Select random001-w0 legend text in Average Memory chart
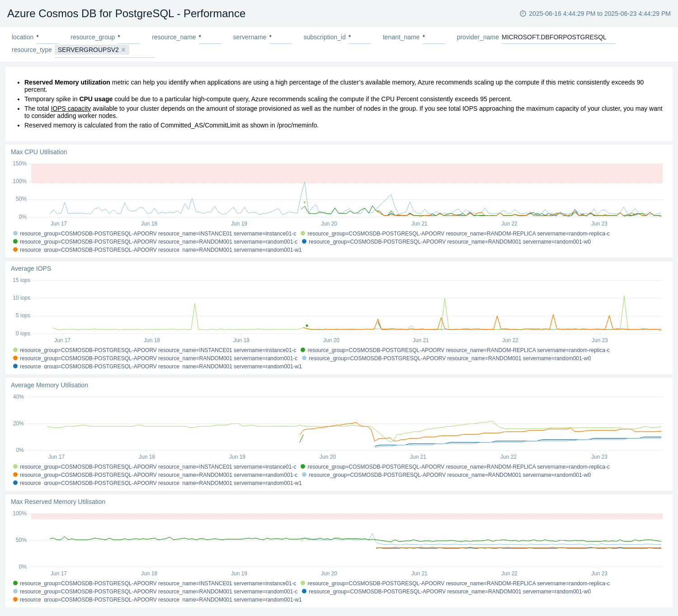The height and width of the screenshot is (616, 678). (450, 475)
